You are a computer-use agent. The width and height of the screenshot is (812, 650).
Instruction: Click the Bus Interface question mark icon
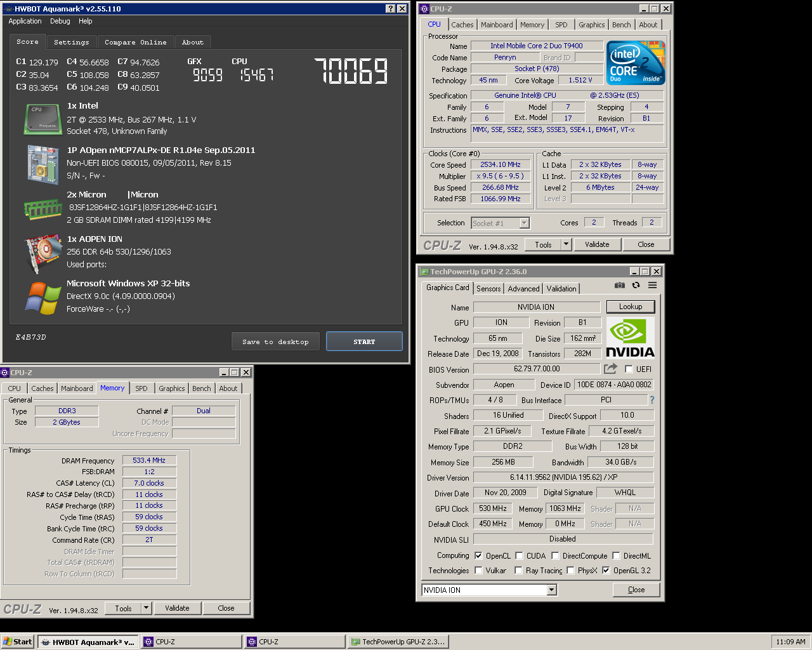click(x=652, y=400)
